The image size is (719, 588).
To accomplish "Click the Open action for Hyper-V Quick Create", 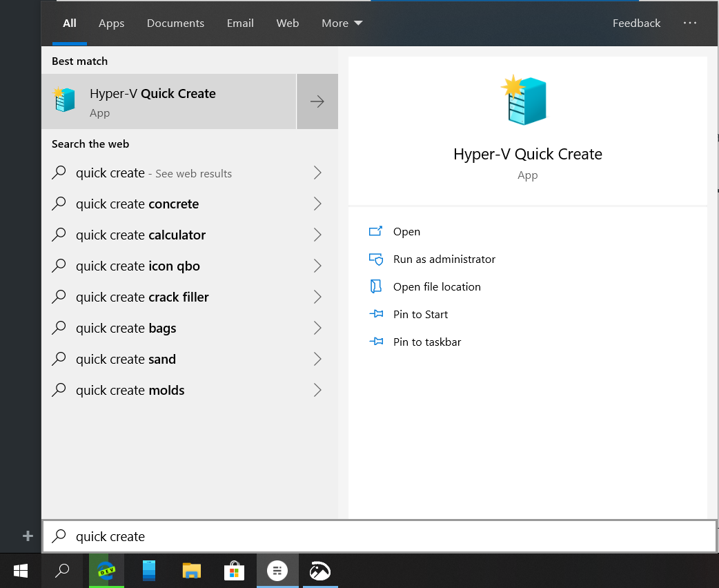I will pos(406,231).
